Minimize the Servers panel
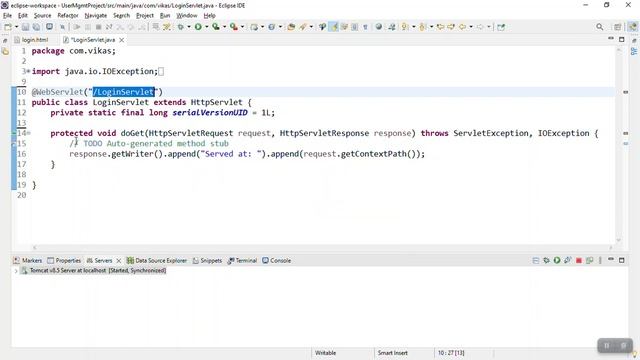This screenshot has height=360, width=640. click(611, 260)
